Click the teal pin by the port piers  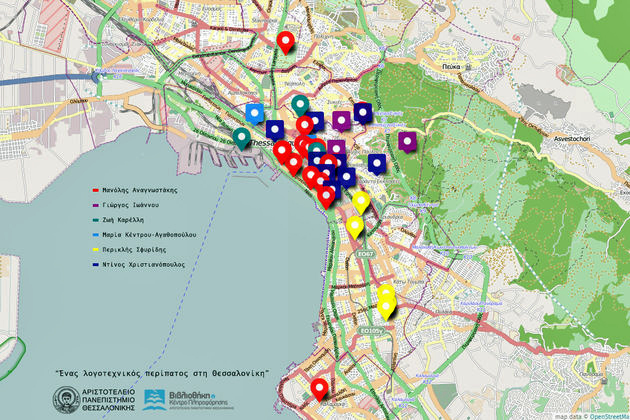pyautogui.click(x=241, y=139)
